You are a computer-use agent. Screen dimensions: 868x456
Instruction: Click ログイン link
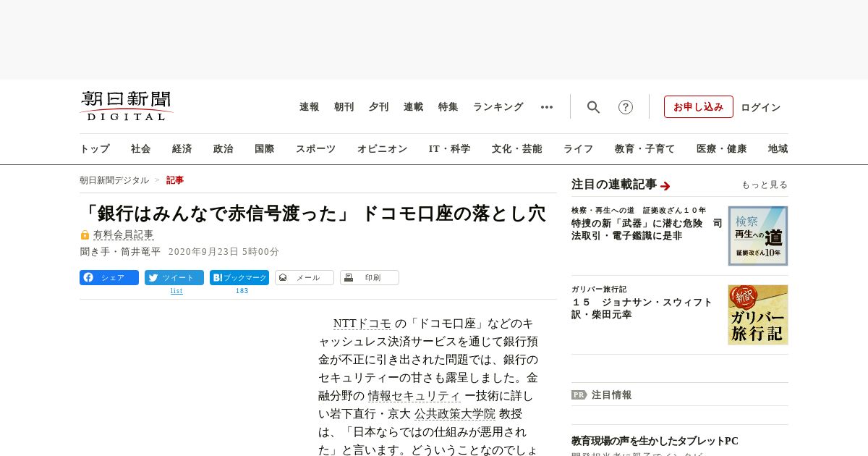pos(761,107)
